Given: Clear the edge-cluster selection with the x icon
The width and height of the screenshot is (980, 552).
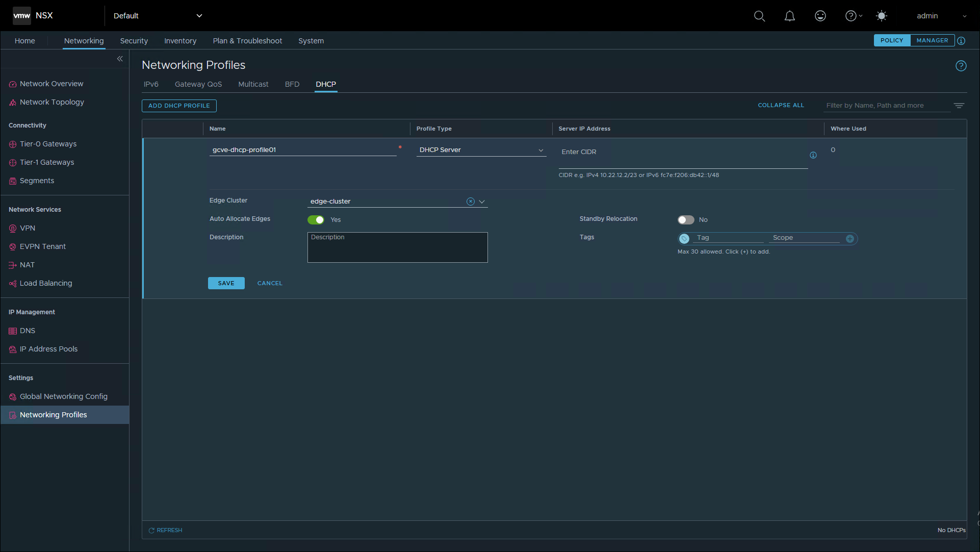Looking at the screenshot, I should [470, 202].
